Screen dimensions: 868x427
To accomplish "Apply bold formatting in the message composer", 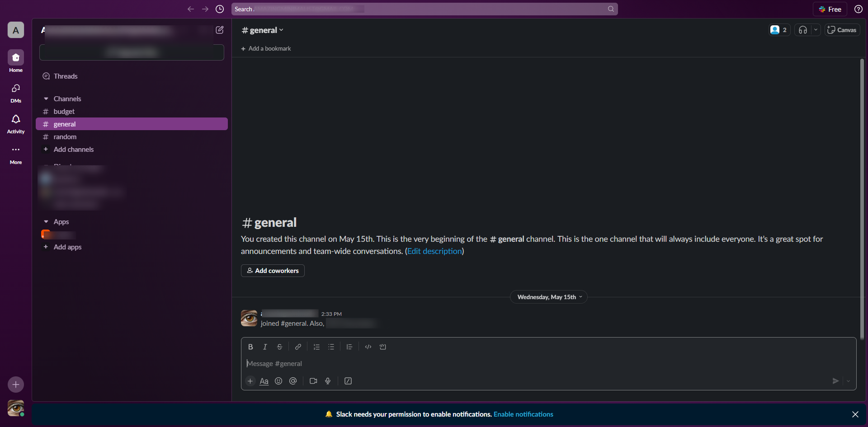I will [250, 347].
